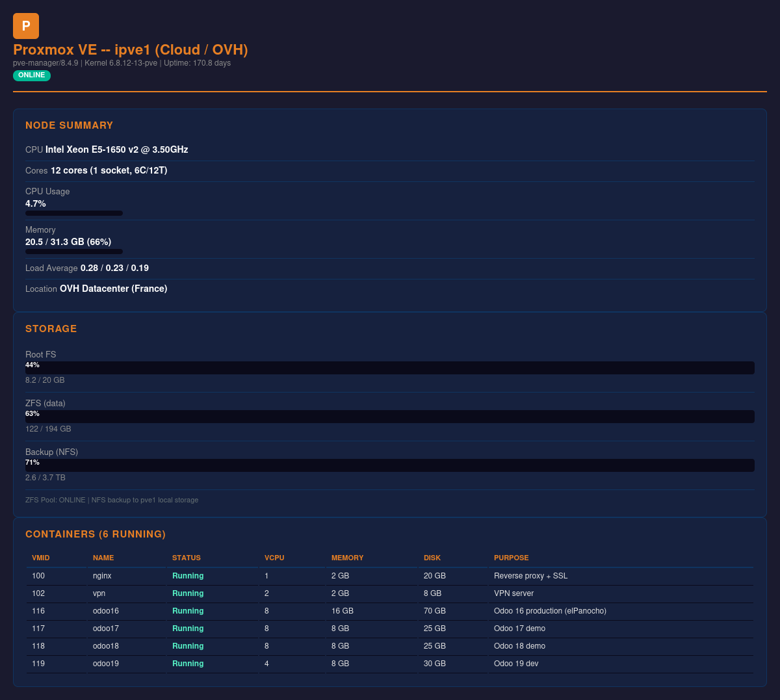This screenshot has height=700, width=780.
Task: Select the 20 GB disk cell for nginx
Action: (434, 576)
